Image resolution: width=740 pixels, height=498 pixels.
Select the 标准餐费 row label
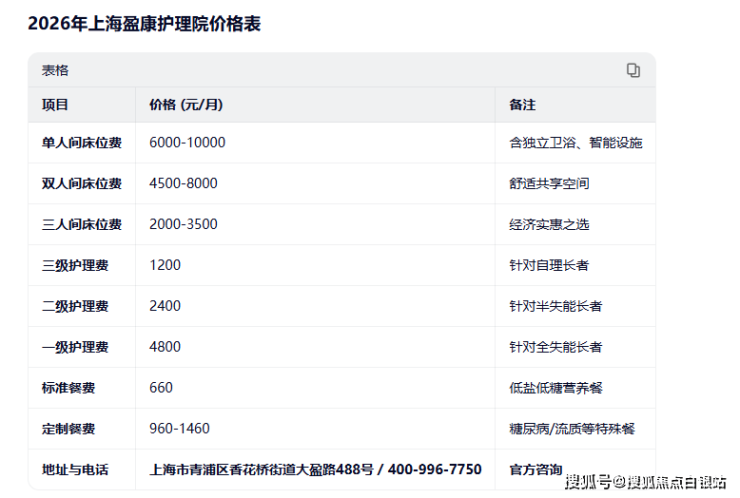(x=68, y=388)
